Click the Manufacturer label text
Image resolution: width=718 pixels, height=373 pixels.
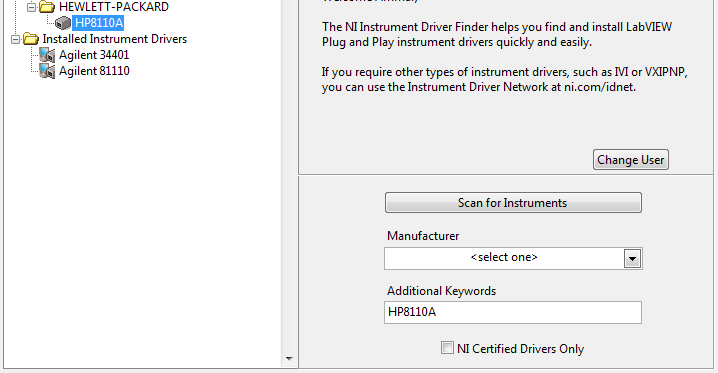coord(423,236)
